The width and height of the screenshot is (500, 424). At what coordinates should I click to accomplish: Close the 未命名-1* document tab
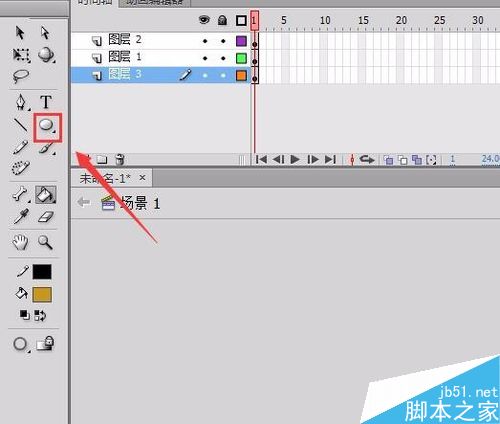142,178
